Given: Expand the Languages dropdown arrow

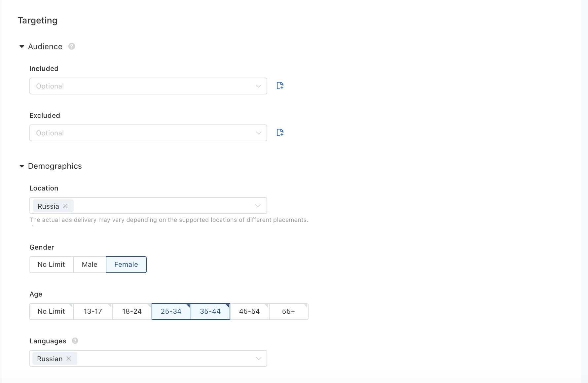Looking at the screenshot, I should pyautogui.click(x=258, y=359).
